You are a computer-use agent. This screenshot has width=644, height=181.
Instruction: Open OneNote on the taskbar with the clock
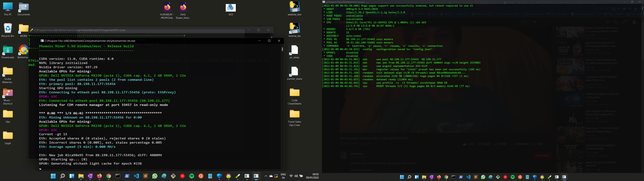[x=90, y=176]
